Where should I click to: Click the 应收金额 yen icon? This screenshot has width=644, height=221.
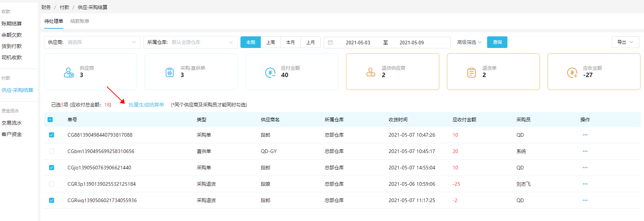pos(572,73)
